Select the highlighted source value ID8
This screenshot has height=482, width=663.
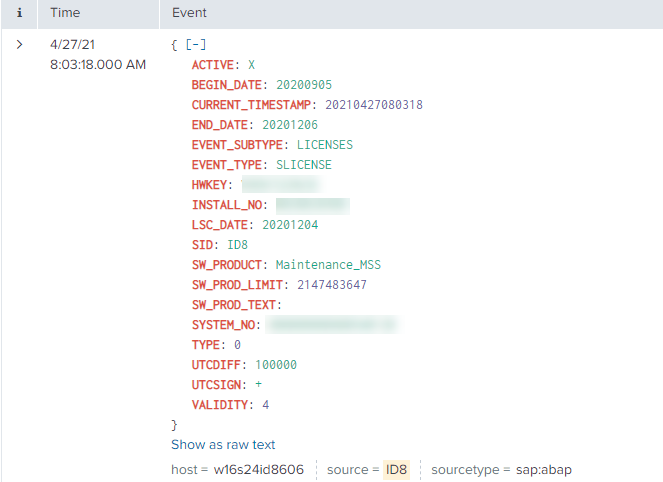(396, 469)
